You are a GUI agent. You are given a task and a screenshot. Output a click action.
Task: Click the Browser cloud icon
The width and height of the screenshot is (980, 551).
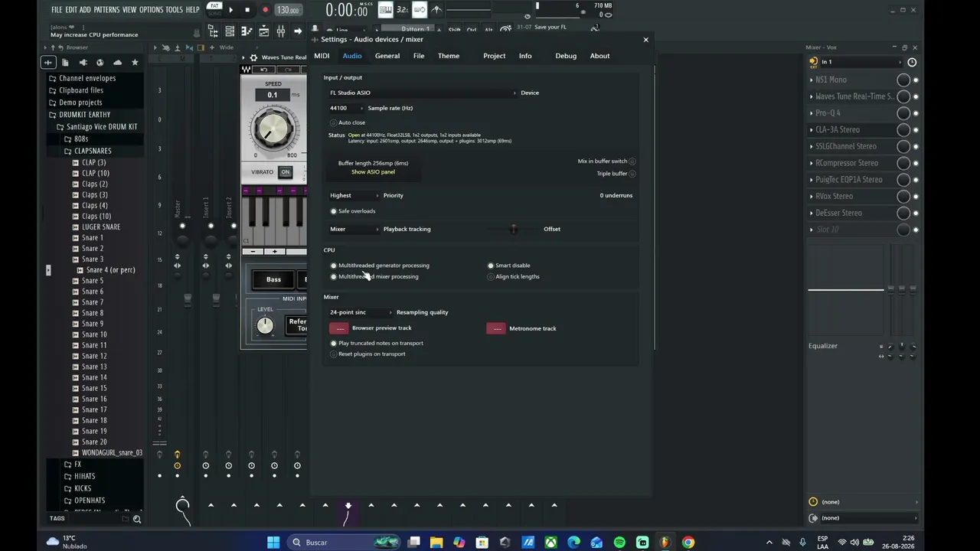(117, 62)
